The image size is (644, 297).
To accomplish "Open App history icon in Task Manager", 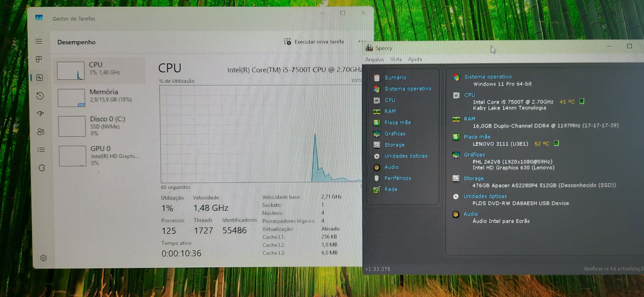I will click(x=40, y=96).
